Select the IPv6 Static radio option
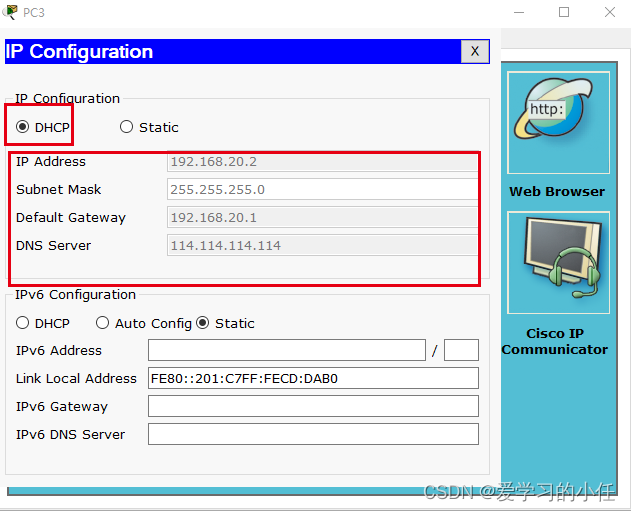This screenshot has width=631, height=511. [x=202, y=323]
